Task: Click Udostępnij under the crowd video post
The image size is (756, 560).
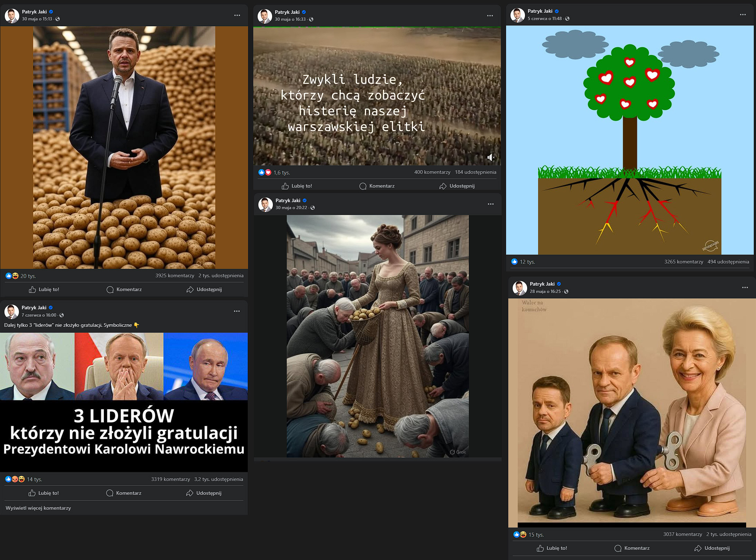Action: (x=457, y=186)
